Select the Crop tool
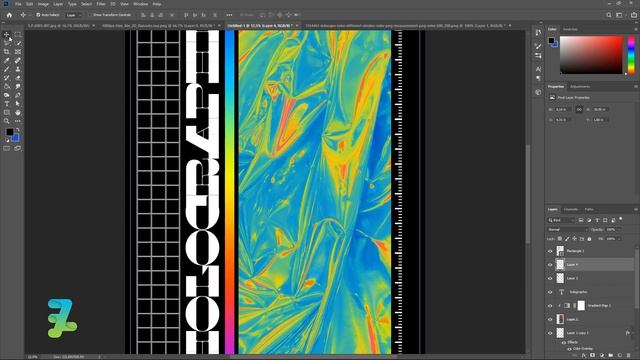This screenshot has width=640, height=360. tap(7, 52)
